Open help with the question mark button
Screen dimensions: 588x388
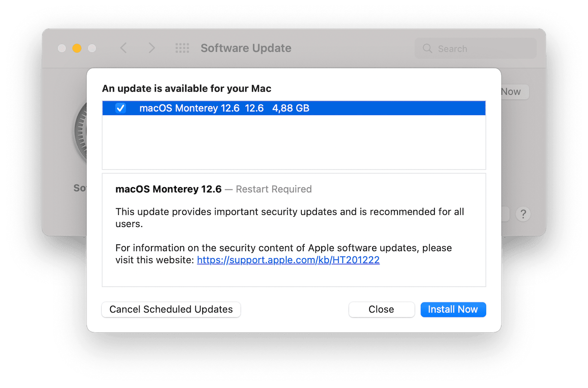(x=523, y=214)
